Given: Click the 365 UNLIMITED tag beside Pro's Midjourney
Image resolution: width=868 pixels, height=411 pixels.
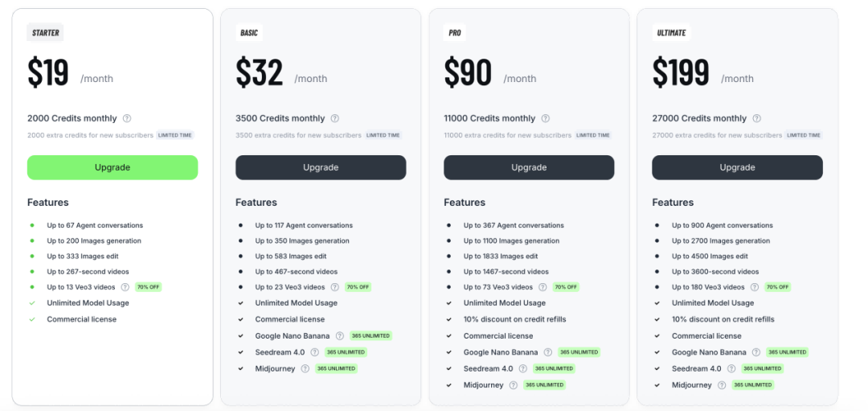Looking at the screenshot, I should click(x=544, y=385).
